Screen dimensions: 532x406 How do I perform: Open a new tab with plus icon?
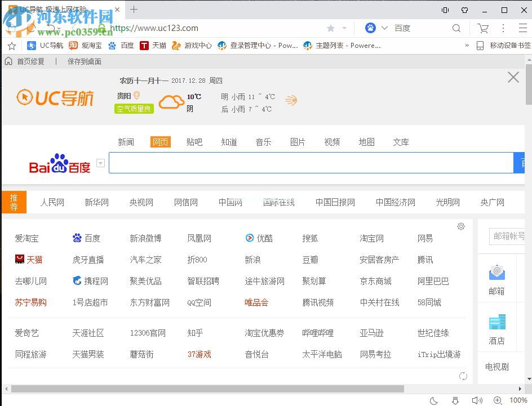pyautogui.click(x=134, y=10)
